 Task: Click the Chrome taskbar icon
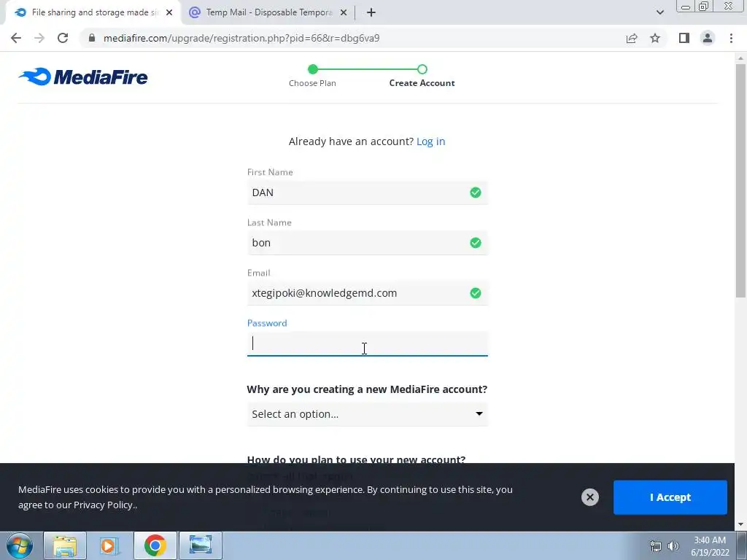pos(155,545)
